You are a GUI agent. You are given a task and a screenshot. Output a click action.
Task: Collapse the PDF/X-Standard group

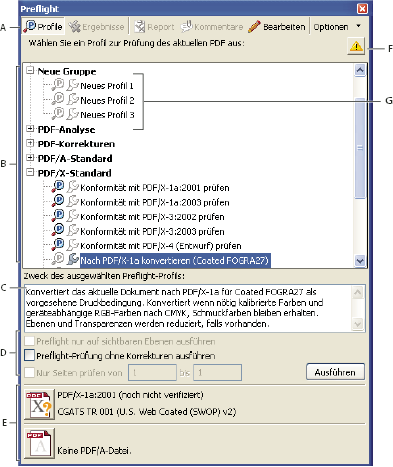(x=30, y=172)
